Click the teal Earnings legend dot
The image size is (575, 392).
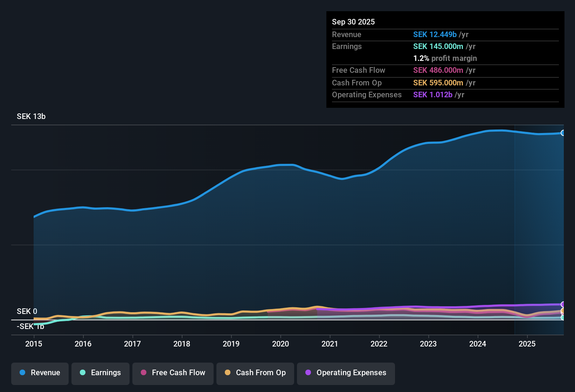(x=83, y=373)
